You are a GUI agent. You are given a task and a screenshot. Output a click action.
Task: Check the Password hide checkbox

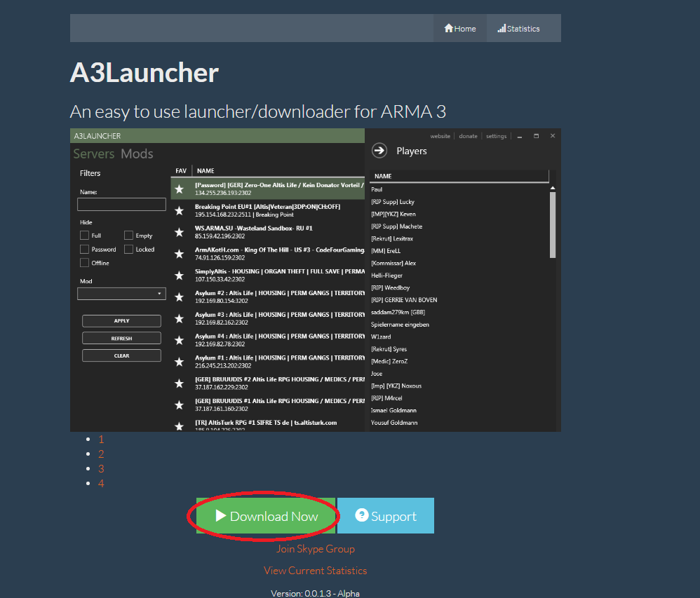tap(84, 249)
